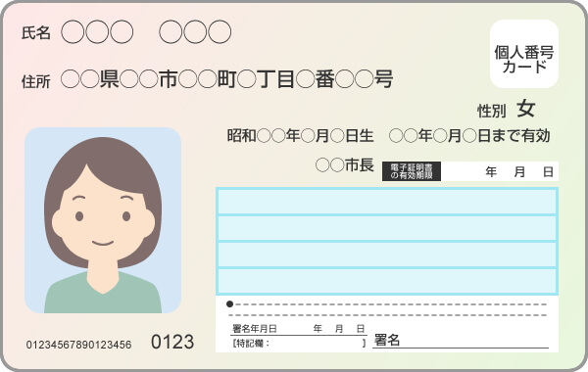Click the black 電子証明書の有効期限 label

(412, 171)
